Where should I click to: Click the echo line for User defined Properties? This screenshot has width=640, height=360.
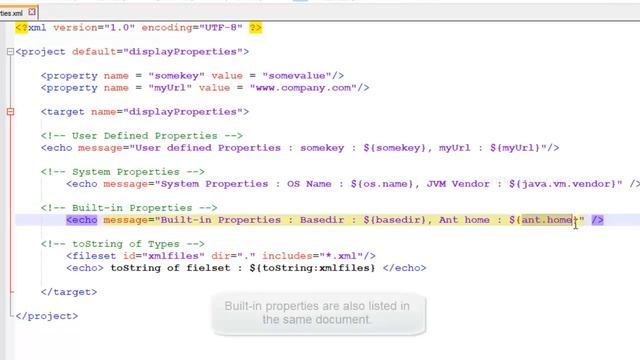pyautogui.click(x=300, y=148)
